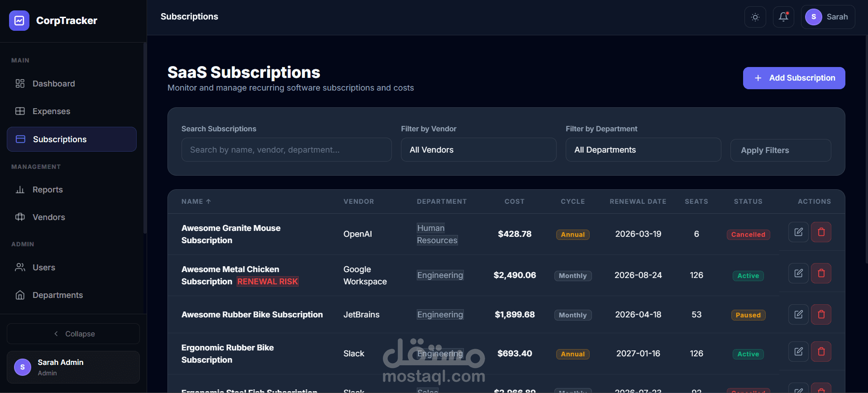Click the Vendors icon in sidebar
This screenshot has height=393, width=868.
pos(20,217)
